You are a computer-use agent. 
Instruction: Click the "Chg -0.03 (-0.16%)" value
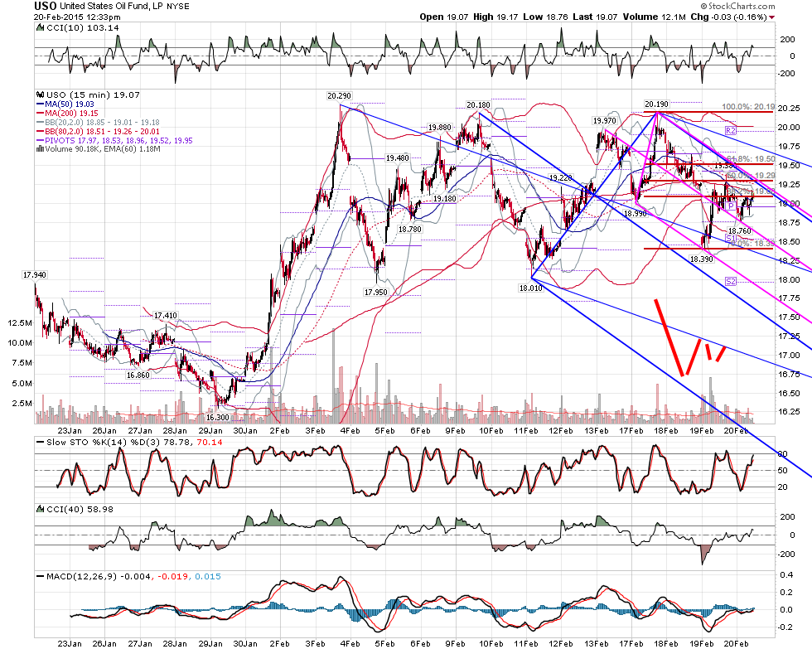tap(729, 17)
